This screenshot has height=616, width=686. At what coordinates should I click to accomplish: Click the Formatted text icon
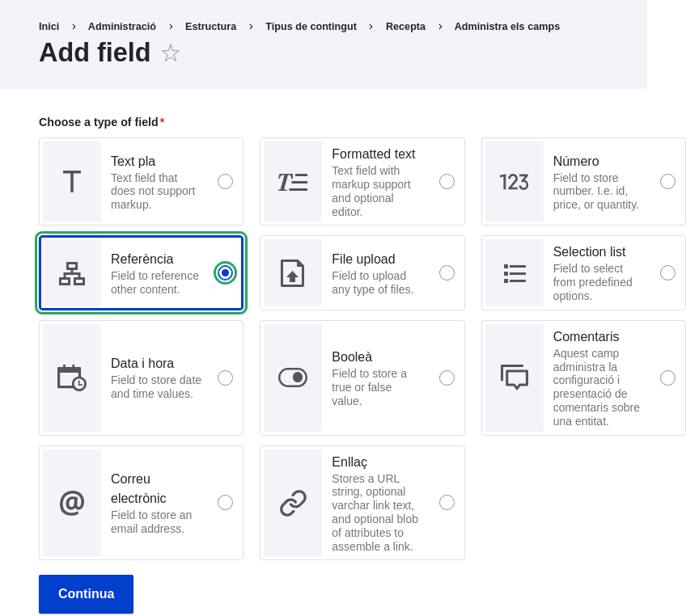point(293,181)
